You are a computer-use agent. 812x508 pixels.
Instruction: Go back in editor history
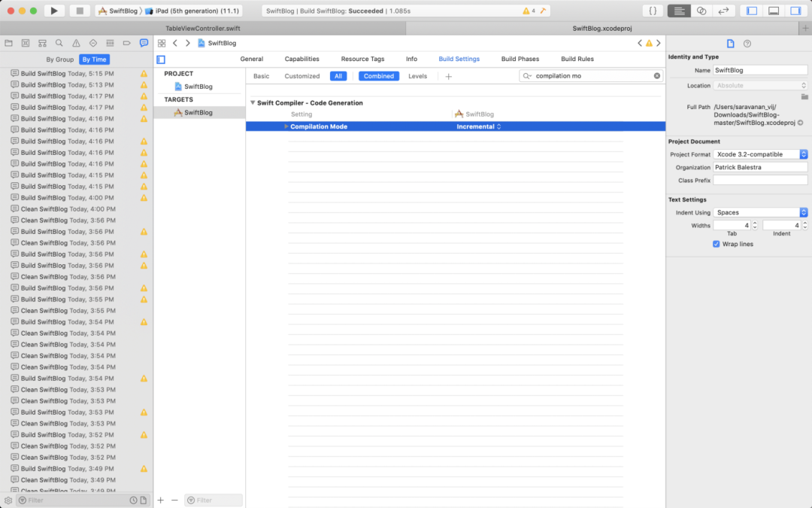pyautogui.click(x=175, y=43)
